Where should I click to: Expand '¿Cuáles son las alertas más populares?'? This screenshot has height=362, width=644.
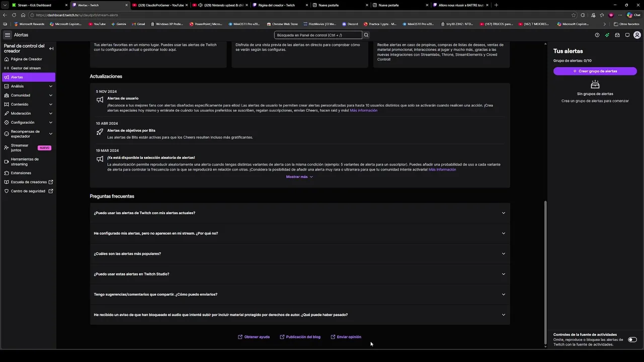coord(300,253)
